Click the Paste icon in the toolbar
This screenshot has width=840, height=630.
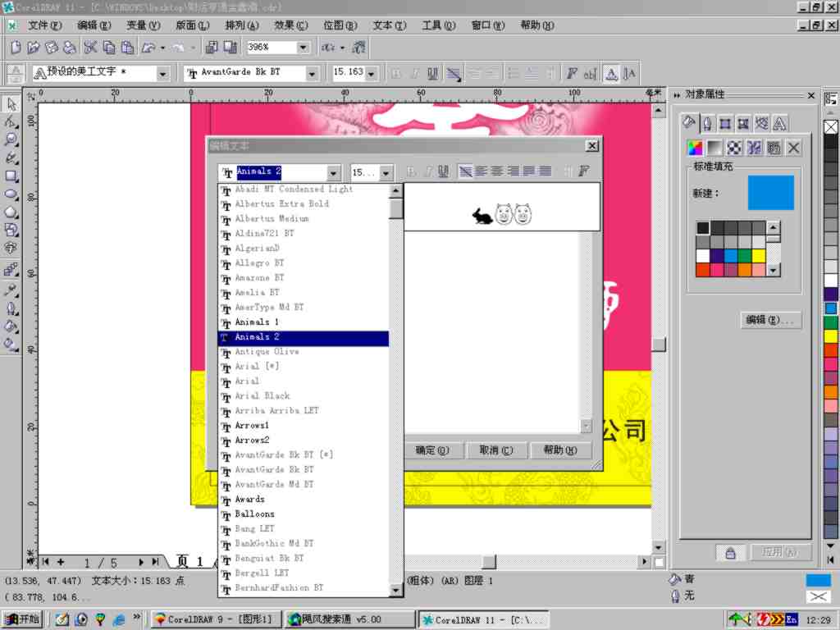[127, 48]
